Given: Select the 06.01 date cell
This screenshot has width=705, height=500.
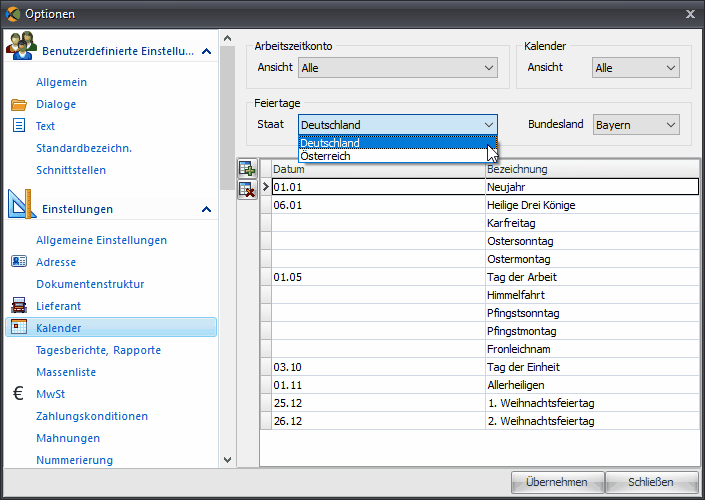Looking at the screenshot, I should (x=379, y=205).
